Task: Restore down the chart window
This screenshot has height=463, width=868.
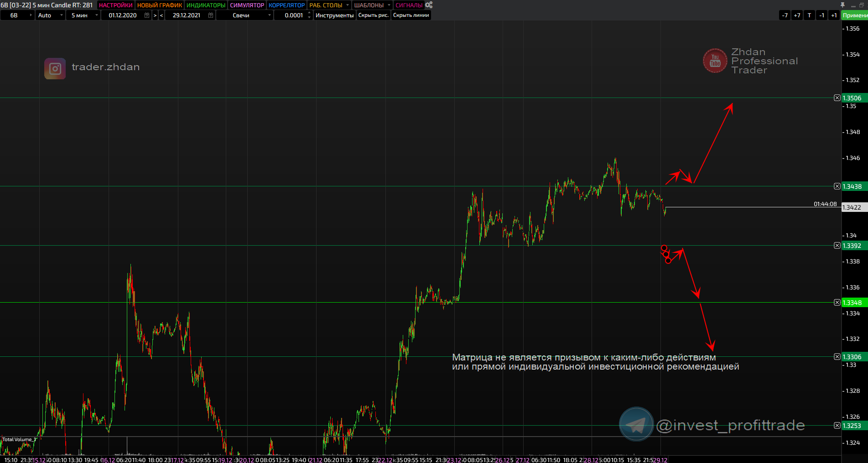Action: [x=862, y=5]
